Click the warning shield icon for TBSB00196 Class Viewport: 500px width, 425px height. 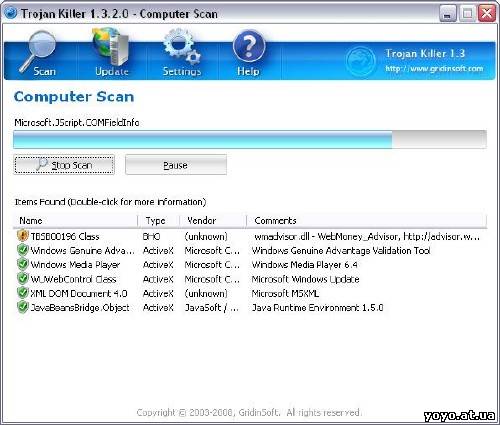(x=22, y=236)
